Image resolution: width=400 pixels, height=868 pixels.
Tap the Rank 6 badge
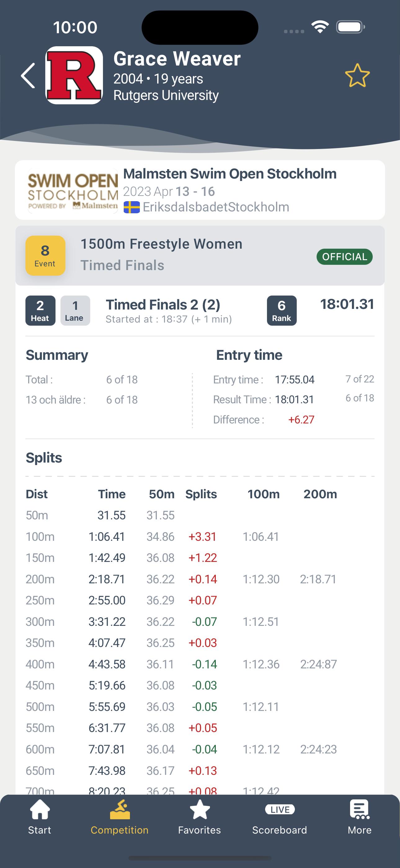(282, 311)
